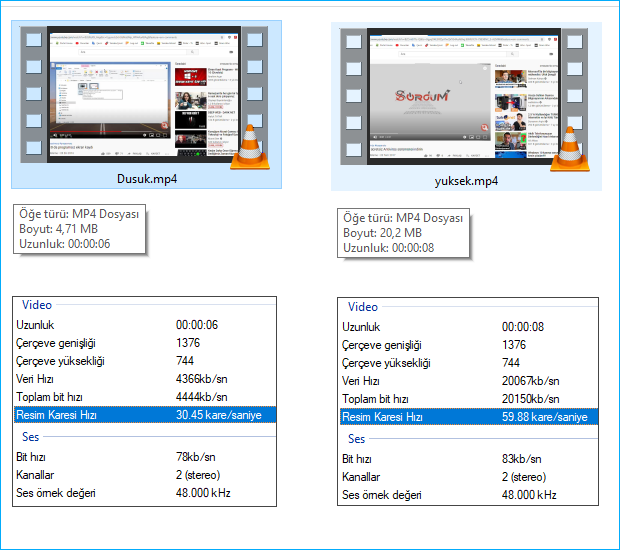Click 'Uzunluk: 00:00:06' tooltip line
Screen dimensions: 620x550
click(65, 244)
